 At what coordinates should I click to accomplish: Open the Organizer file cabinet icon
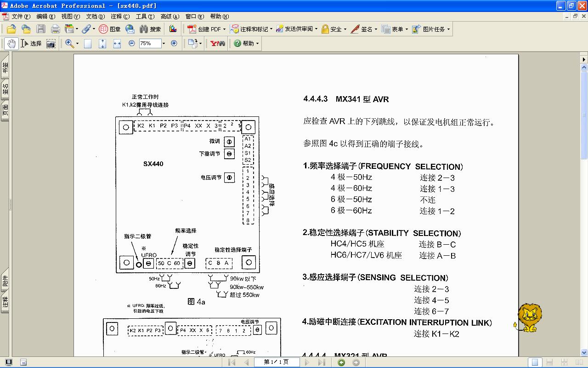point(69,29)
